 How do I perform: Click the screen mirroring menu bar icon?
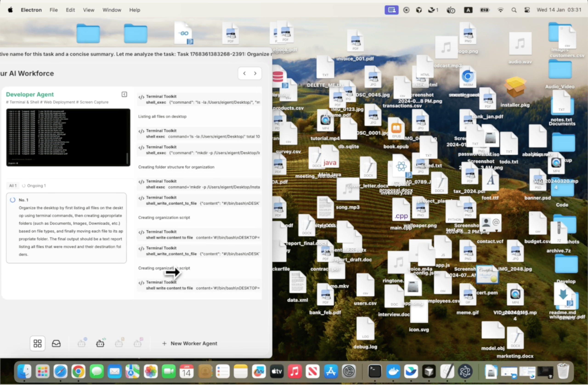(392, 10)
